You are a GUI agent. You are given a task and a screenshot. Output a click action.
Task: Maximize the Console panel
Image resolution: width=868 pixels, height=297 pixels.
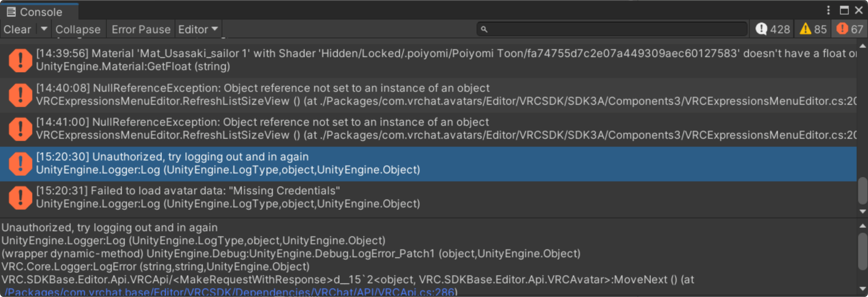point(844,10)
